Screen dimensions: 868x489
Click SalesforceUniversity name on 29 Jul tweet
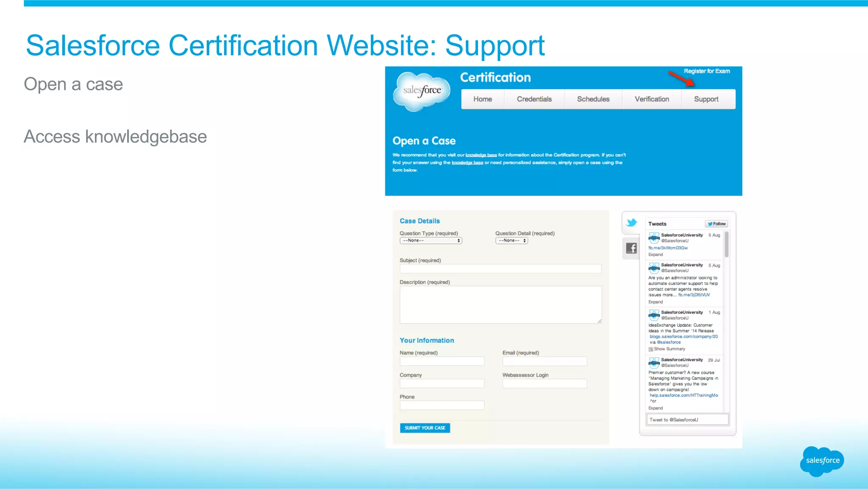[x=682, y=360]
